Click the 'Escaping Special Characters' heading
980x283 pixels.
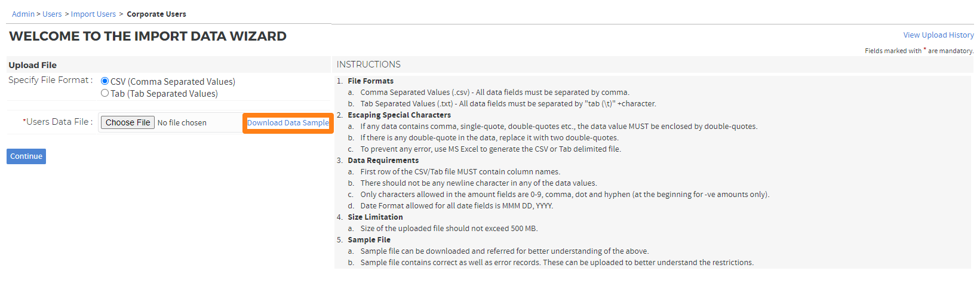(x=400, y=115)
